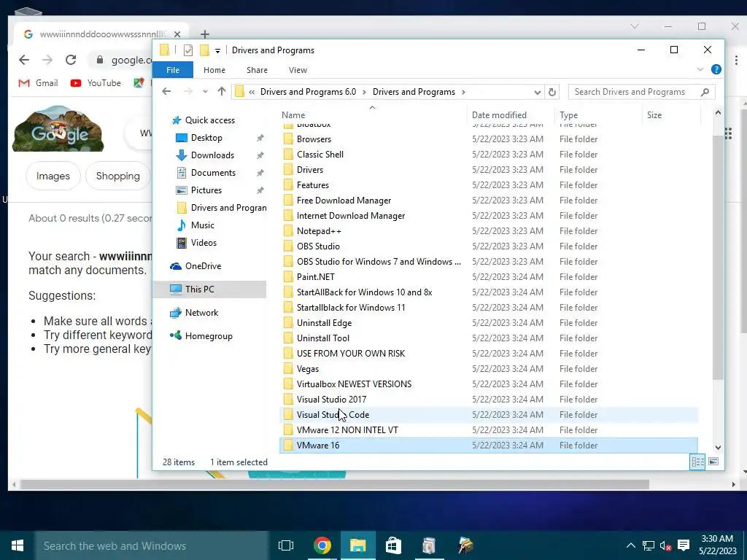This screenshot has height=560, width=747.
Task: Customize Quick Access Toolbar dropdown
Action: (x=217, y=50)
